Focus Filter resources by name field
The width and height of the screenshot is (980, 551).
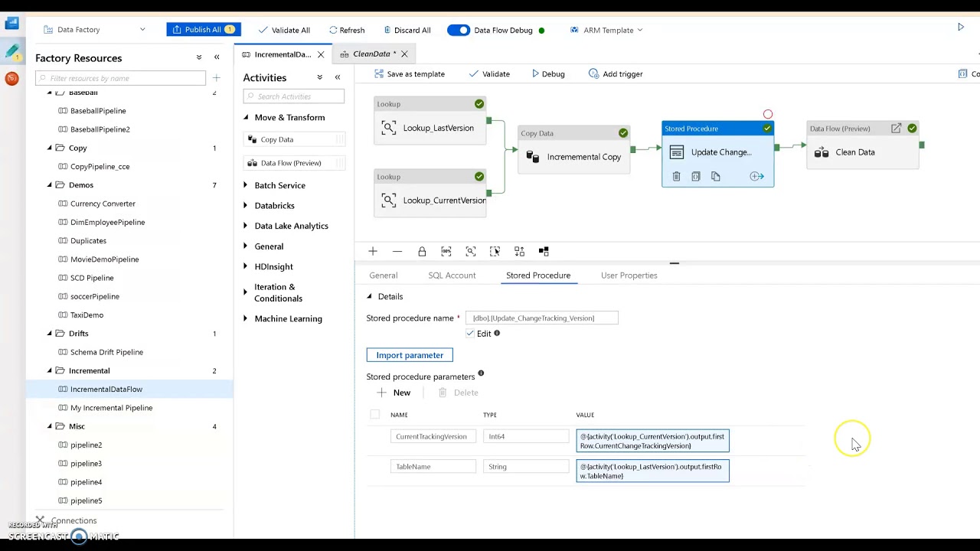120,78
